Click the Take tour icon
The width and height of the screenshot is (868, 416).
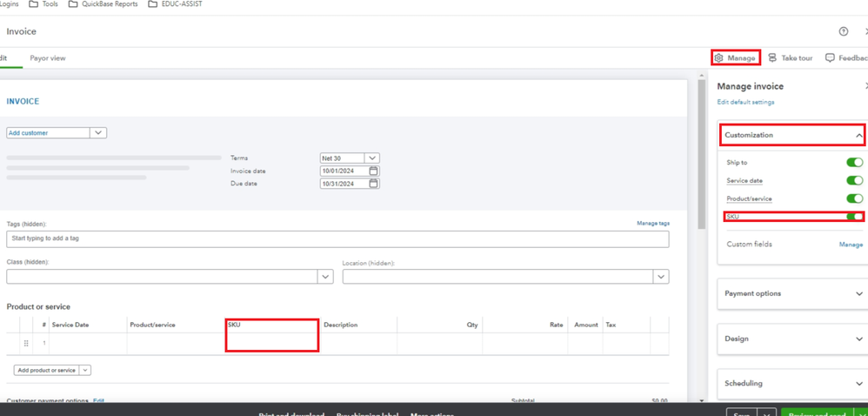coord(772,57)
